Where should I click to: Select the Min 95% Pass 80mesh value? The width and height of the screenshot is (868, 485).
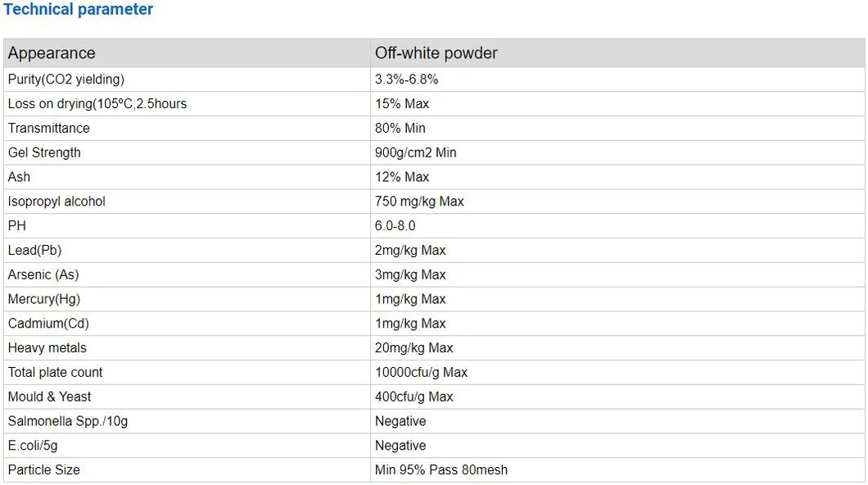coord(441,470)
